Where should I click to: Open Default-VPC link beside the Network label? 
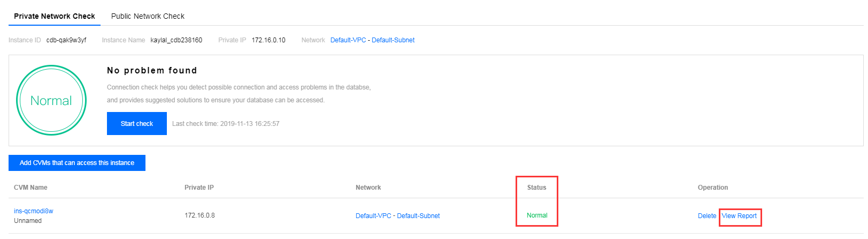pyautogui.click(x=348, y=40)
